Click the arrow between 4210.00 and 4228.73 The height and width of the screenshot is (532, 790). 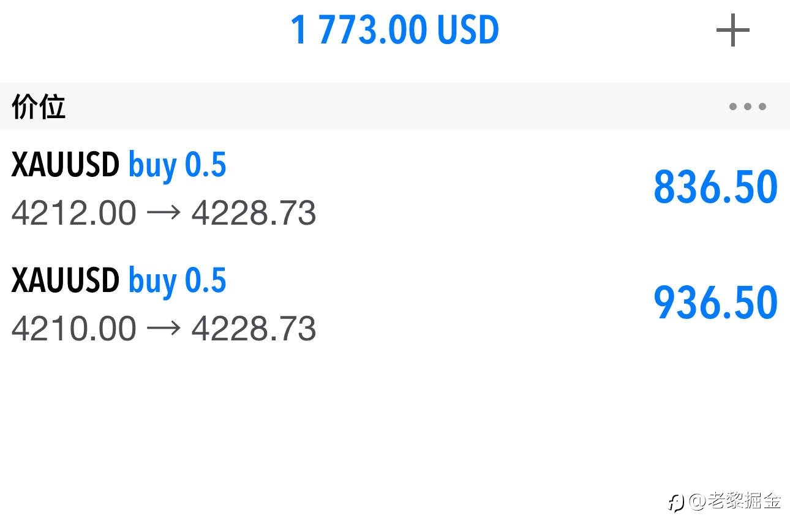click(x=164, y=329)
